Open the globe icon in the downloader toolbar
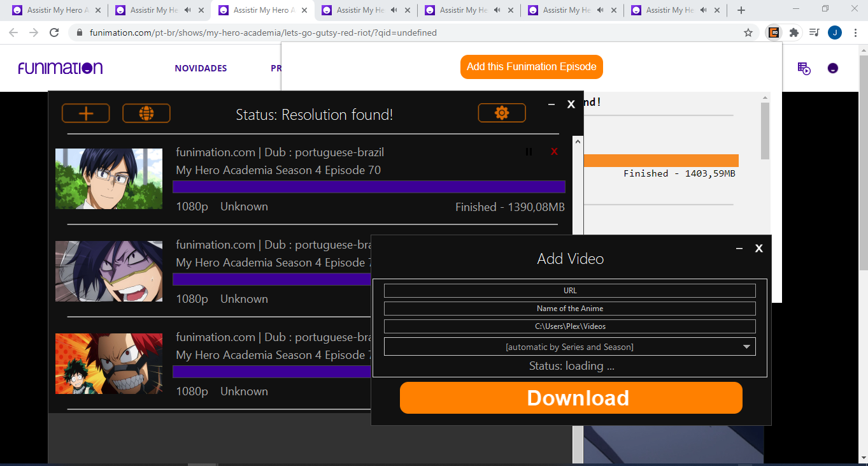The height and width of the screenshot is (466, 868). coord(146,113)
